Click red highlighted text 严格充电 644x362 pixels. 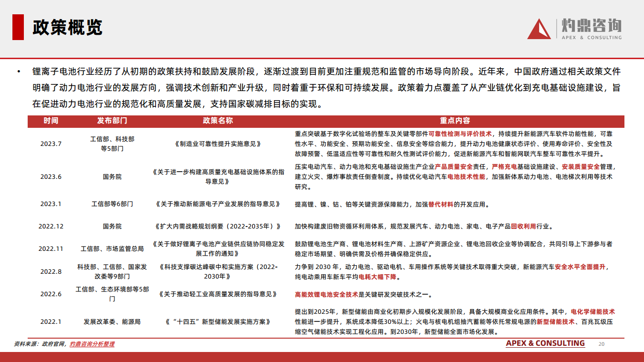point(504,167)
